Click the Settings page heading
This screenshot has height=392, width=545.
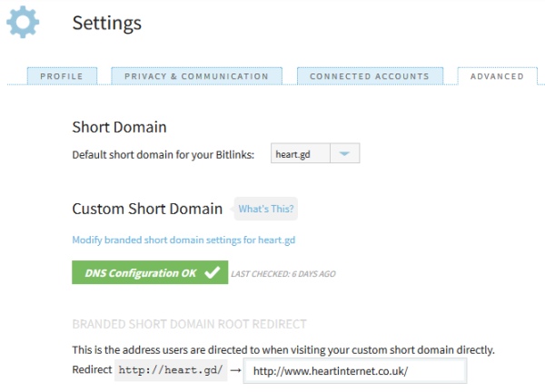pyautogui.click(x=106, y=24)
